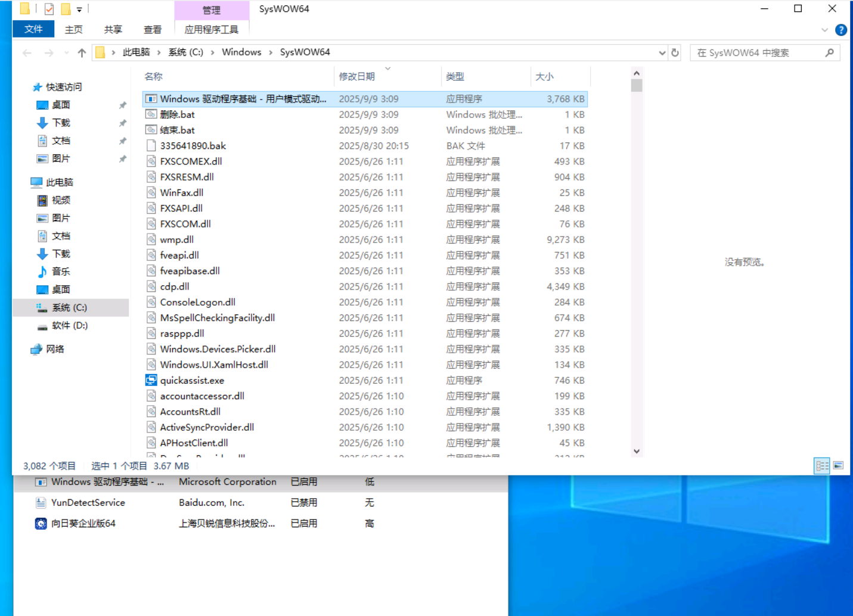Open the Help question mark icon
This screenshot has width=853, height=616.
(x=841, y=30)
